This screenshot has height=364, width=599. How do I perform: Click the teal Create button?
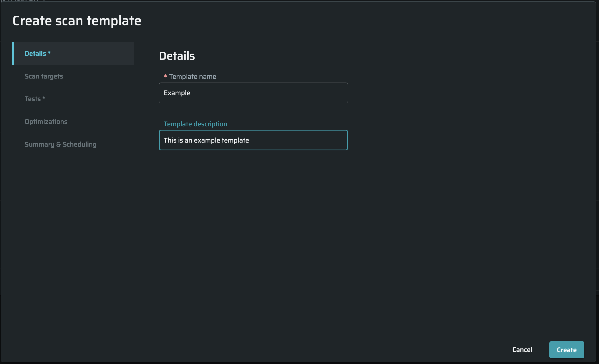coord(567,350)
